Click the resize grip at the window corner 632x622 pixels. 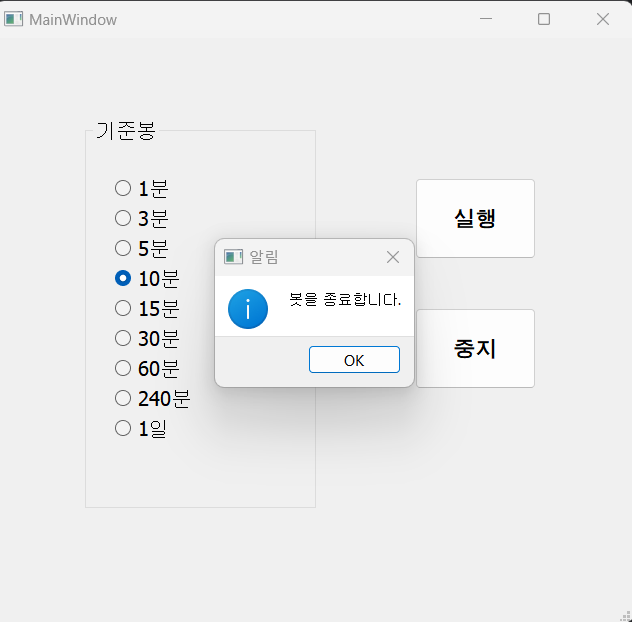click(626, 616)
